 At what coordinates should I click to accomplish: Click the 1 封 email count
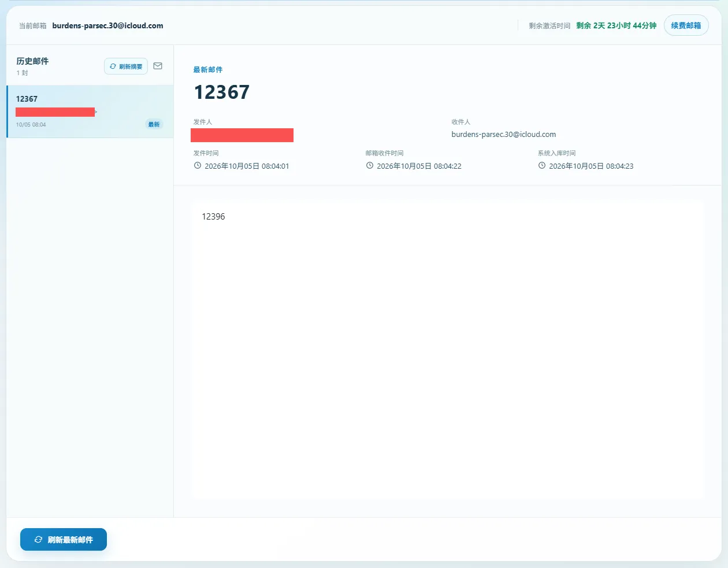pos(22,73)
